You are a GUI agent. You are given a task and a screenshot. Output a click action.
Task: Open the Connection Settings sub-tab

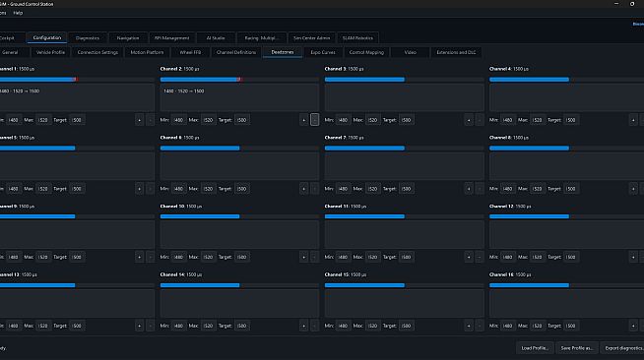(x=97, y=52)
